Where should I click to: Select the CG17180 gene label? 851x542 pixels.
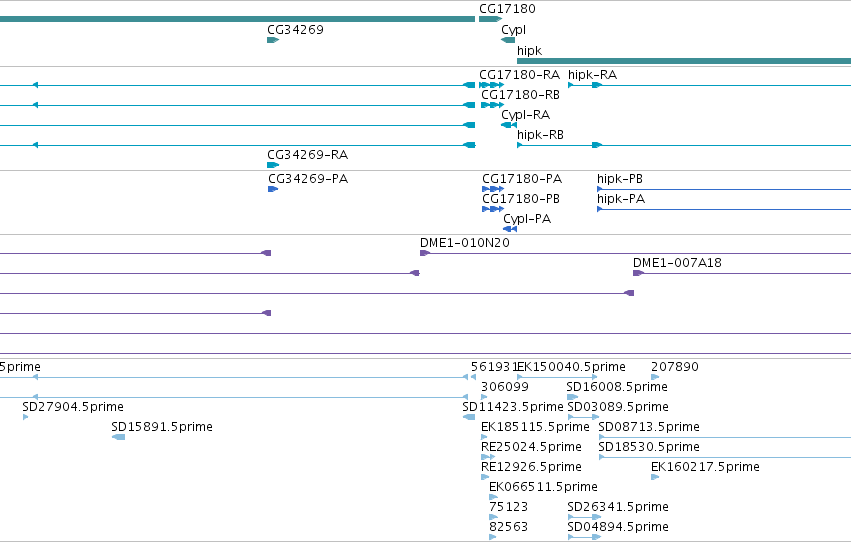coord(507,9)
